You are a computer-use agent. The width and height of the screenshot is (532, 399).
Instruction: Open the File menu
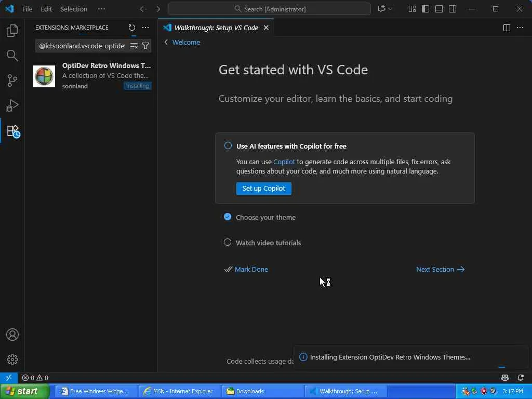(27, 9)
